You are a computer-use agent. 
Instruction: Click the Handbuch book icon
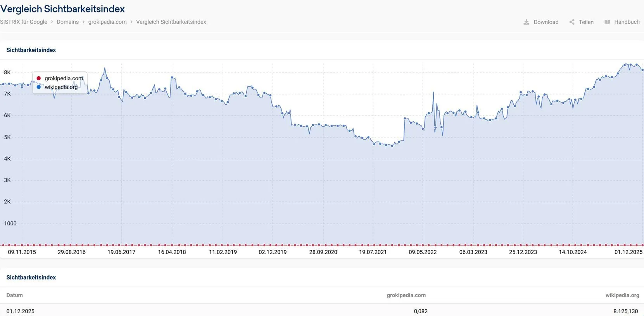tap(607, 22)
